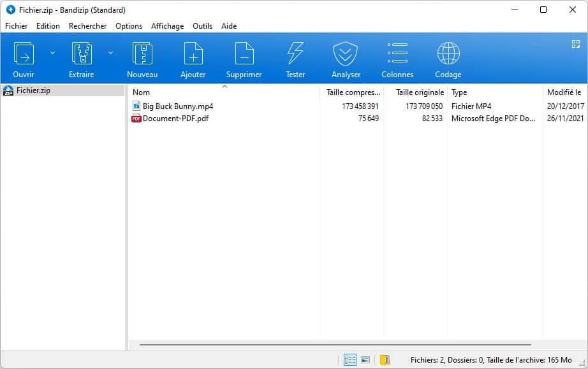The image size is (588, 369).
Task: Open the Edition menu
Action: (x=48, y=26)
